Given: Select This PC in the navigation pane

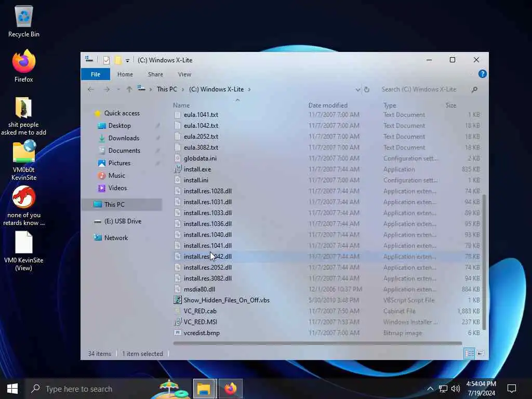Looking at the screenshot, I should tap(121, 205).
